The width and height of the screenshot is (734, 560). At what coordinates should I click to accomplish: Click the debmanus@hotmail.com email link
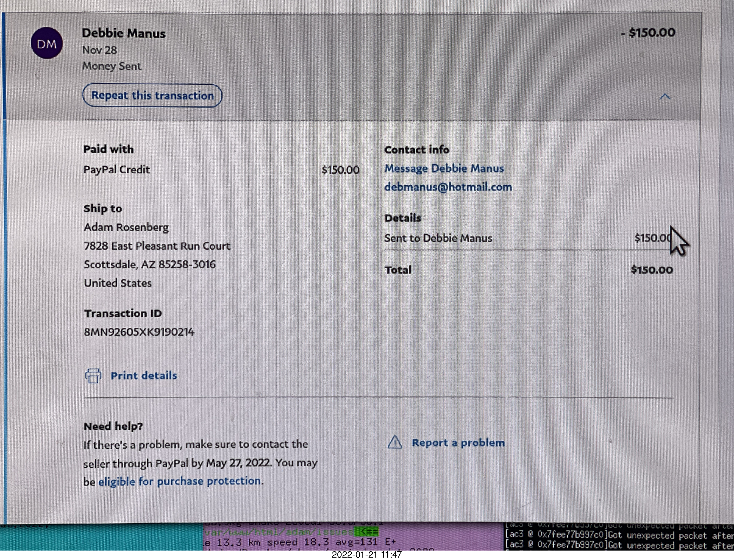pos(448,187)
